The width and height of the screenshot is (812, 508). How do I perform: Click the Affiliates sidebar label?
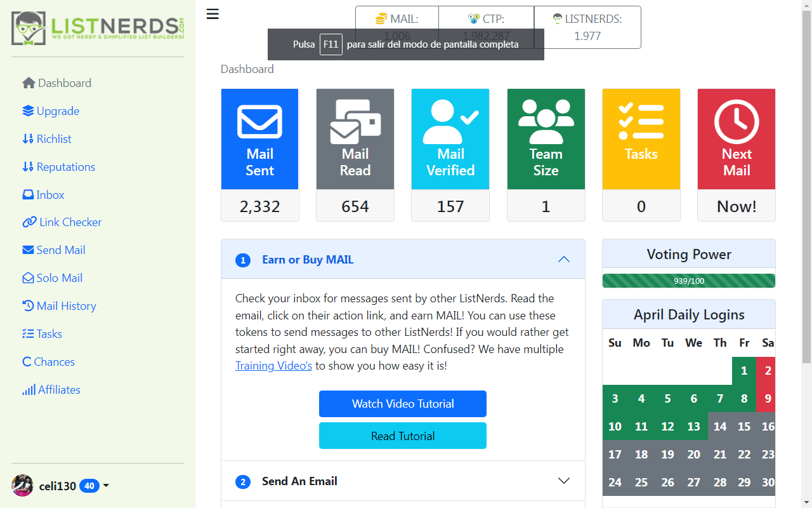(x=59, y=390)
